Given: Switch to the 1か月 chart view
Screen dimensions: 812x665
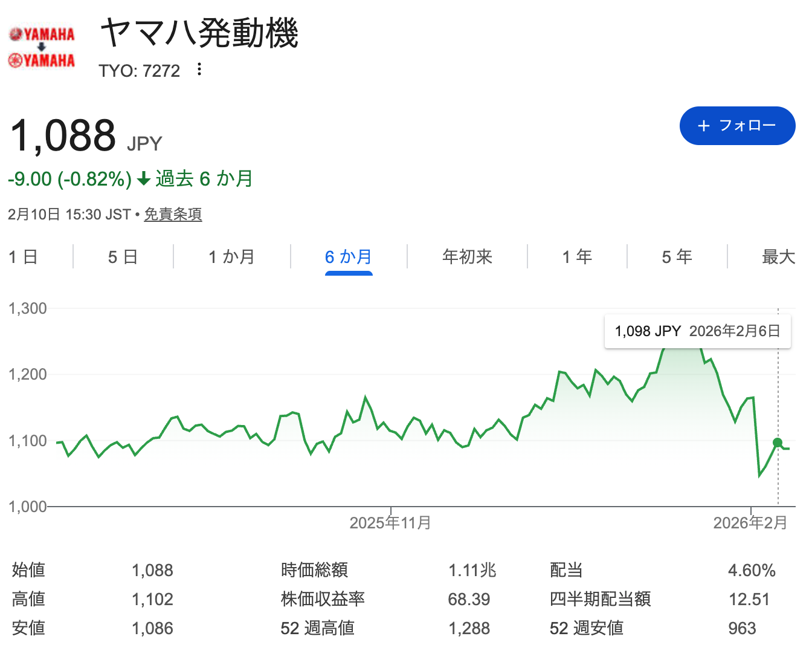Looking at the screenshot, I should [x=231, y=256].
